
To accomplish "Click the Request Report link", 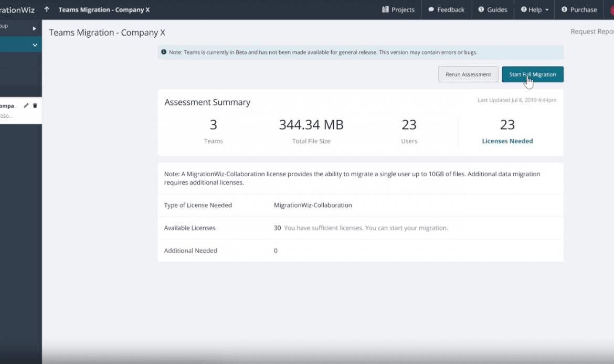I will pyautogui.click(x=591, y=31).
